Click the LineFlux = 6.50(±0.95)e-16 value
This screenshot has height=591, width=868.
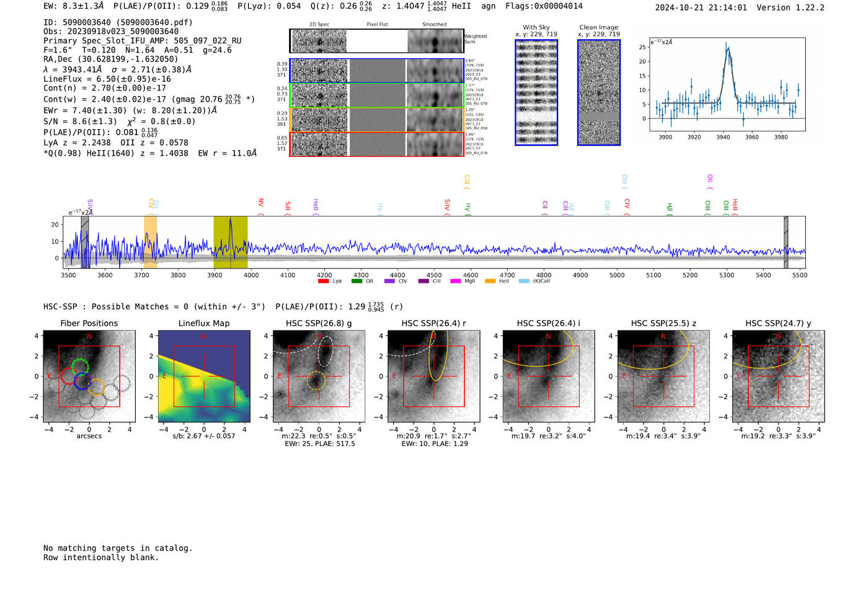[x=107, y=79]
